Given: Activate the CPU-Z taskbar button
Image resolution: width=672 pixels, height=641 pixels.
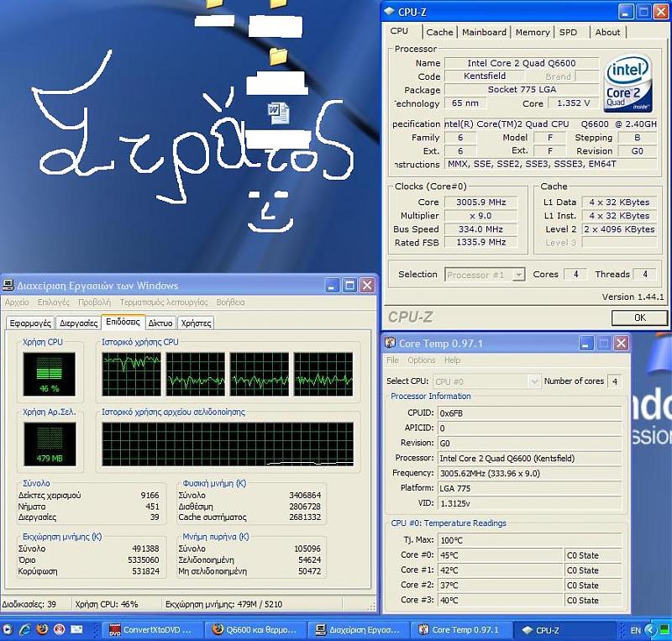Looking at the screenshot, I should pos(564,630).
